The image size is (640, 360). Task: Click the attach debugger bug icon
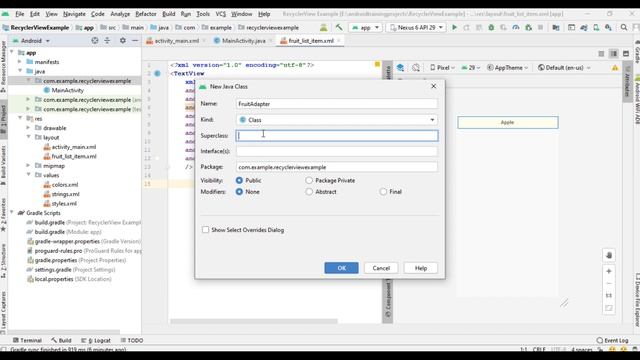[528, 27]
